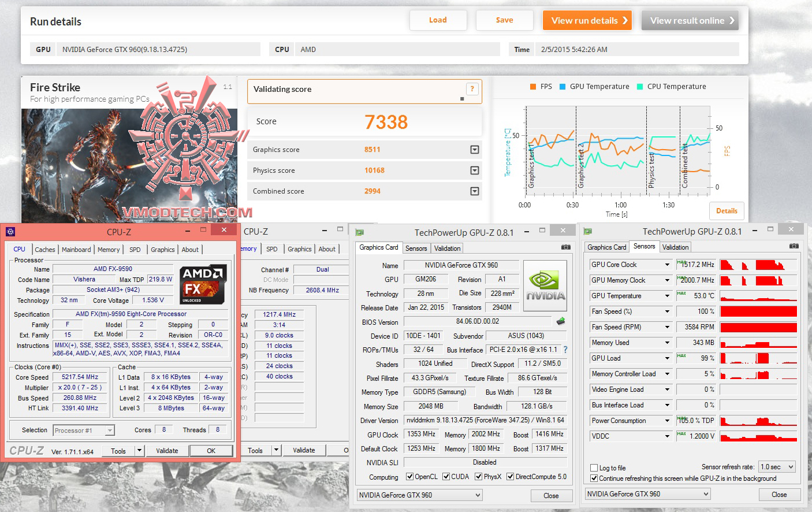This screenshot has height=512, width=812.
Task: Open the Validation tab in GPU-Z Graphics Card window
Action: tap(448, 248)
